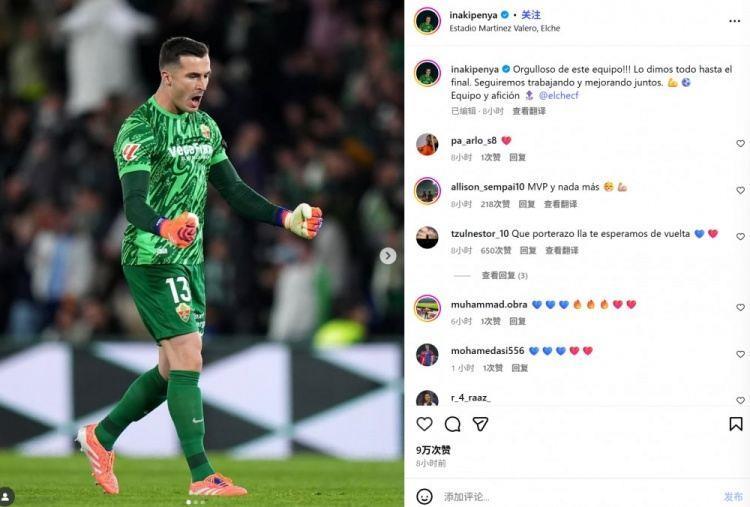
Task: Open the three-dot more options menu
Action: (x=734, y=21)
